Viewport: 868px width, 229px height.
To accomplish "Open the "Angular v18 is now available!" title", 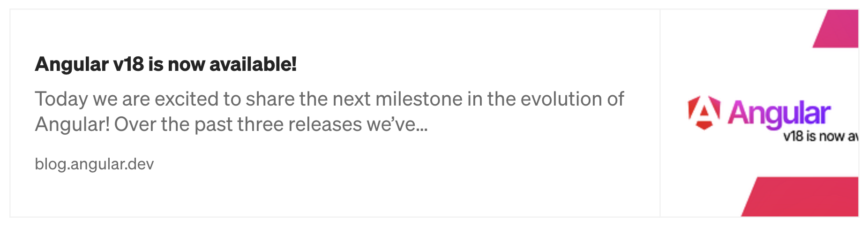I will click(165, 64).
